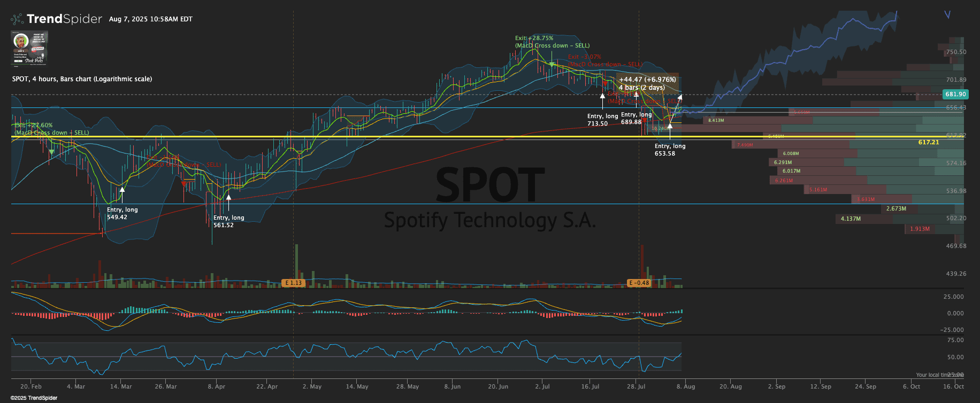Click the '16. Oct' date axis label

click(x=953, y=386)
